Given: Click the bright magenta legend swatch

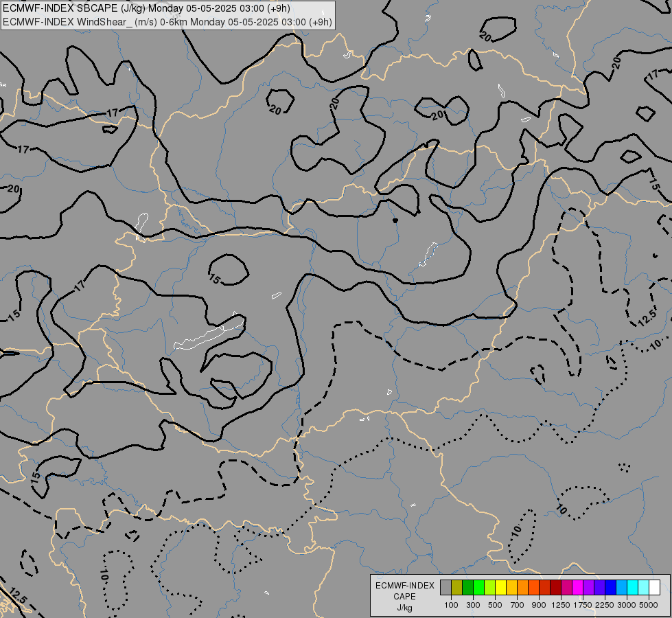Looking at the screenshot, I should (x=578, y=588).
